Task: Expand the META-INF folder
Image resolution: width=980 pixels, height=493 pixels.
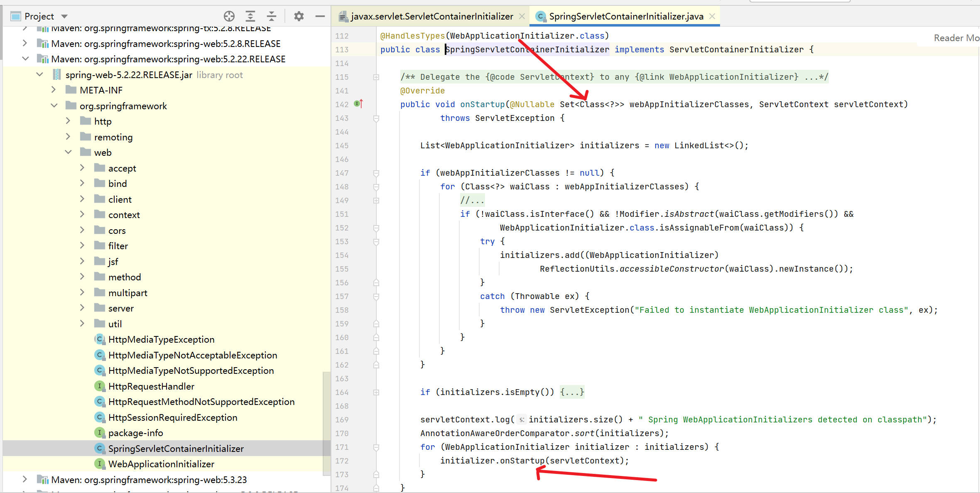Action: click(53, 90)
